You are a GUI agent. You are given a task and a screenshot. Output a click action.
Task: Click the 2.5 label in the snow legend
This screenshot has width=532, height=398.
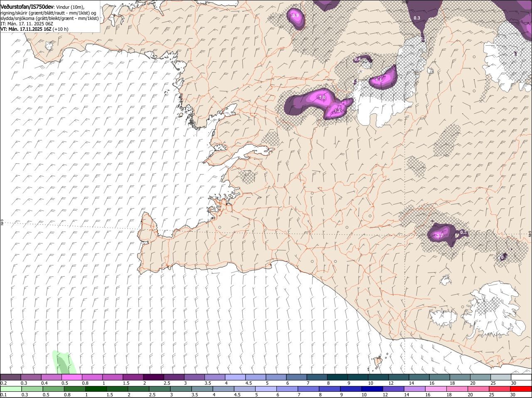(167, 383)
